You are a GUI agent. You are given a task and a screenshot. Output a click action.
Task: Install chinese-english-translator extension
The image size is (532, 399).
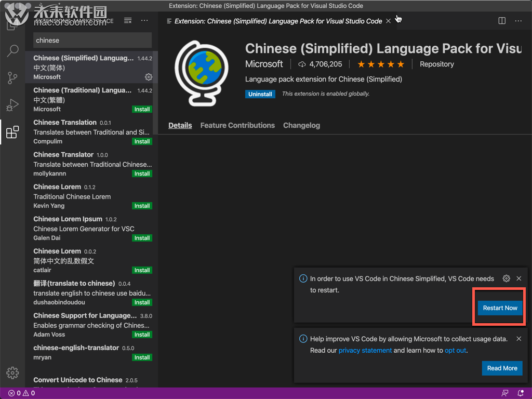[142, 357]
